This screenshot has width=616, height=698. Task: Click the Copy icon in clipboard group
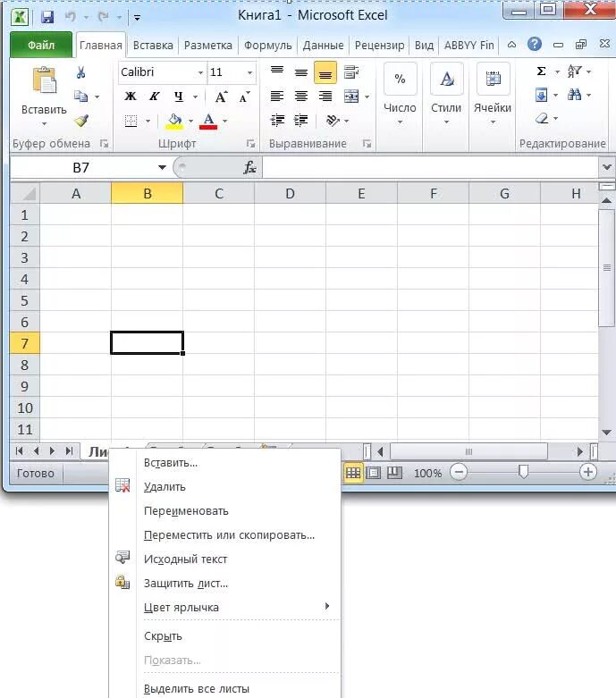[80, 97]
